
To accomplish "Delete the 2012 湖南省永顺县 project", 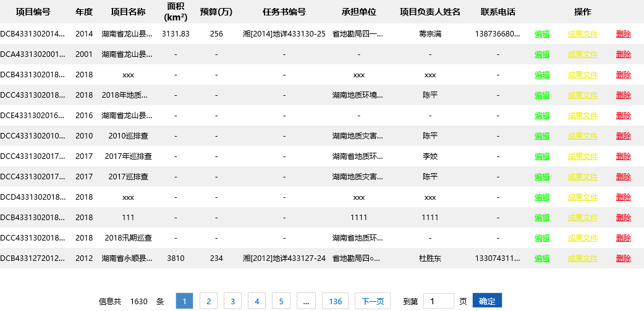I will click(623, 258).
